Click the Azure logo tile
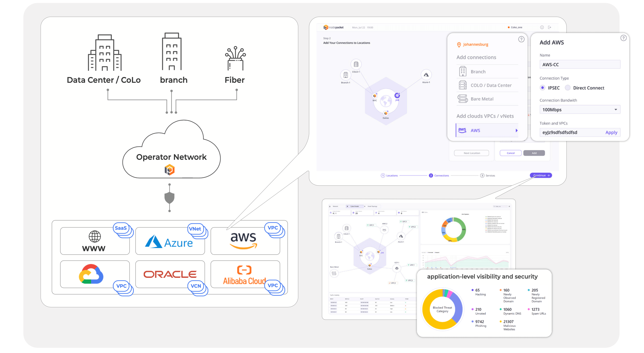 pos(170,241)
